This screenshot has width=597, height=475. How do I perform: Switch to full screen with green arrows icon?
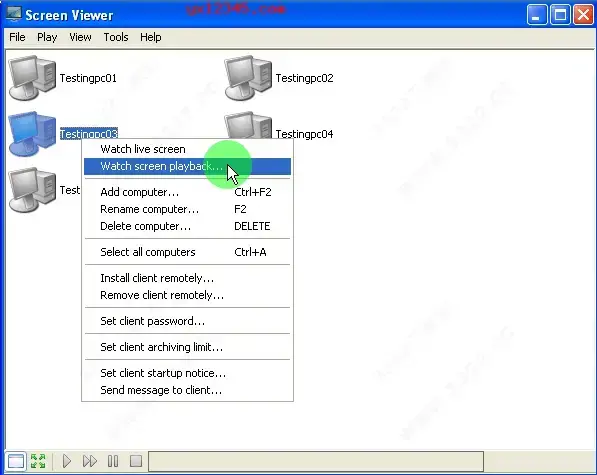point(38,461)
